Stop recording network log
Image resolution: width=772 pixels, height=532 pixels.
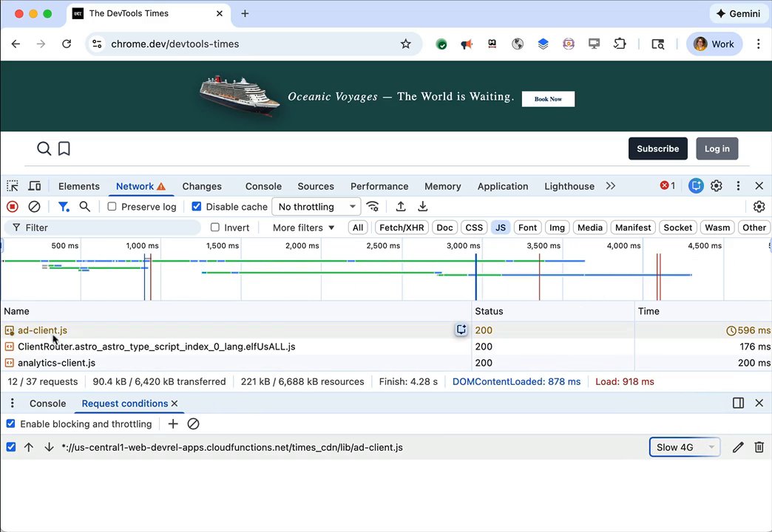point(13,207)
